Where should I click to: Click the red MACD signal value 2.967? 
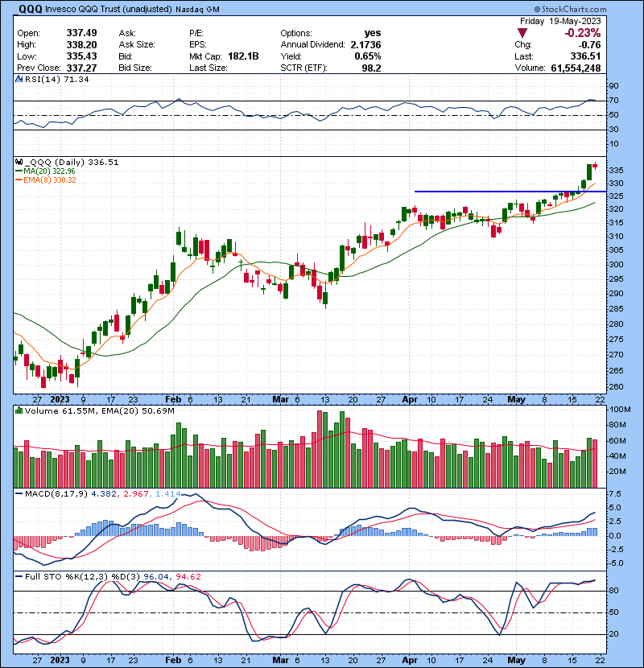tap(136, 494)
